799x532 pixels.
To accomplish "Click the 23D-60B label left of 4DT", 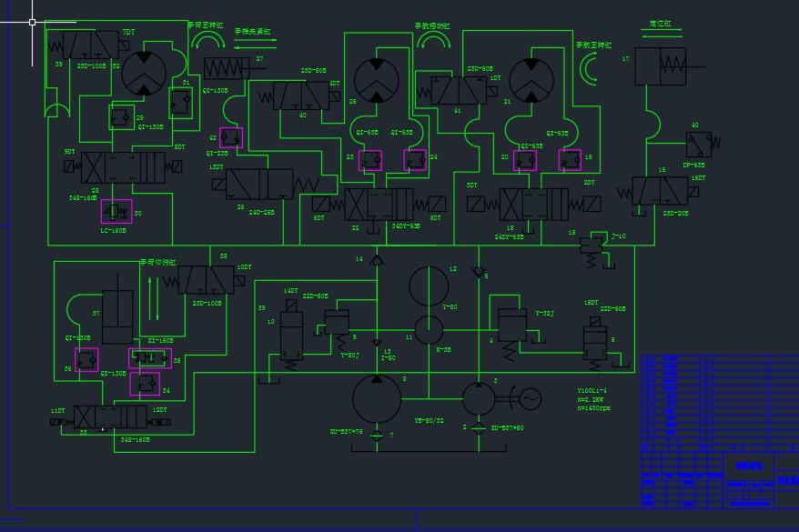I will point(314,71).
